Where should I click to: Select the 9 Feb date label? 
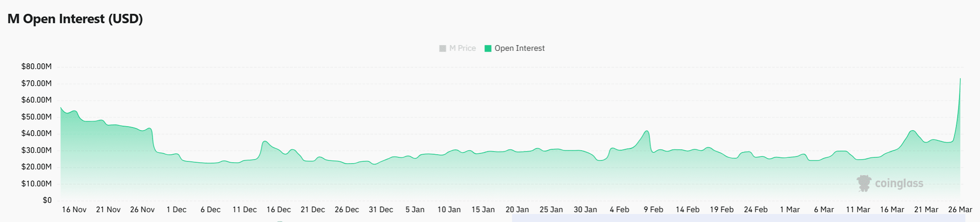pos(653,210)
